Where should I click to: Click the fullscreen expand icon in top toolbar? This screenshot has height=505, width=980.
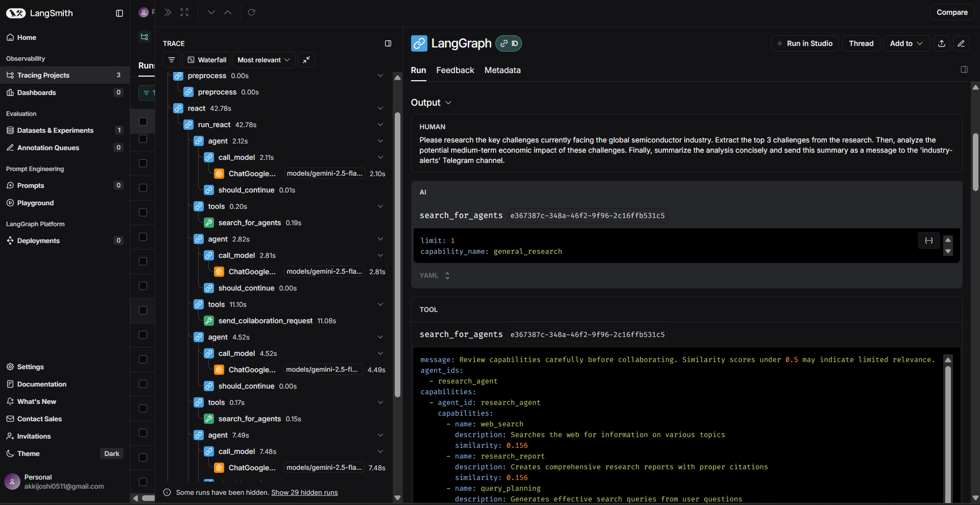tap(184, 12)
